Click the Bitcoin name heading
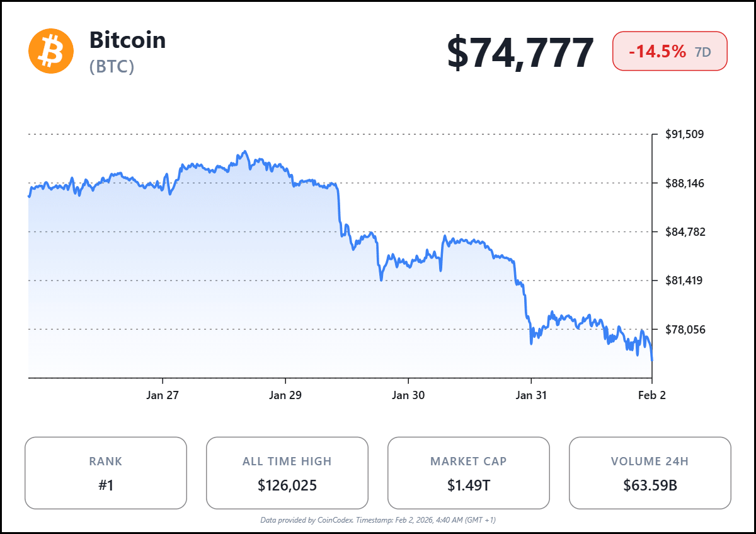Screen dimensions: 756x534 tap(128, 40)
